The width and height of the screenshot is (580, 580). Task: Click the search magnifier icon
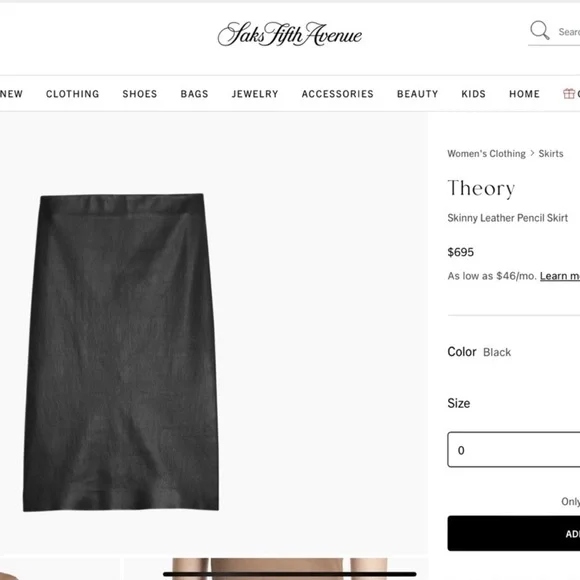(x=539, y=30)
